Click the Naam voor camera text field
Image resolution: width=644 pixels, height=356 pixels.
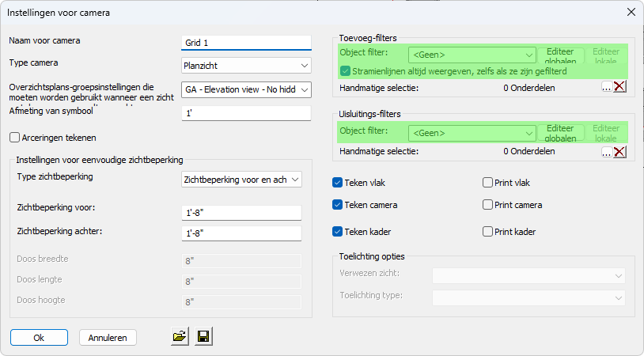tap(245, 43)
